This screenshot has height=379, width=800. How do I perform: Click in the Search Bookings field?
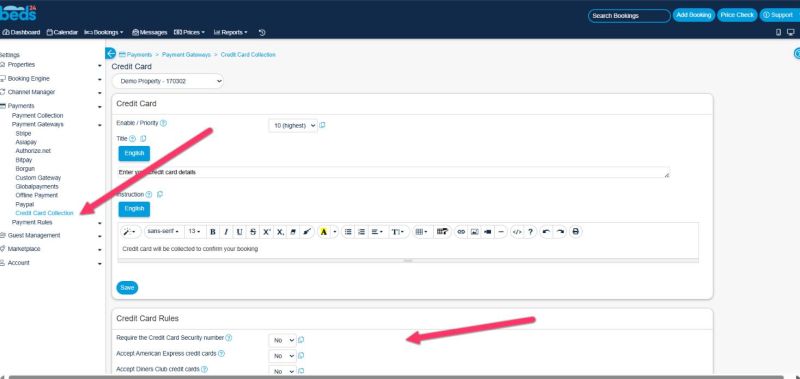pos(629,15)
